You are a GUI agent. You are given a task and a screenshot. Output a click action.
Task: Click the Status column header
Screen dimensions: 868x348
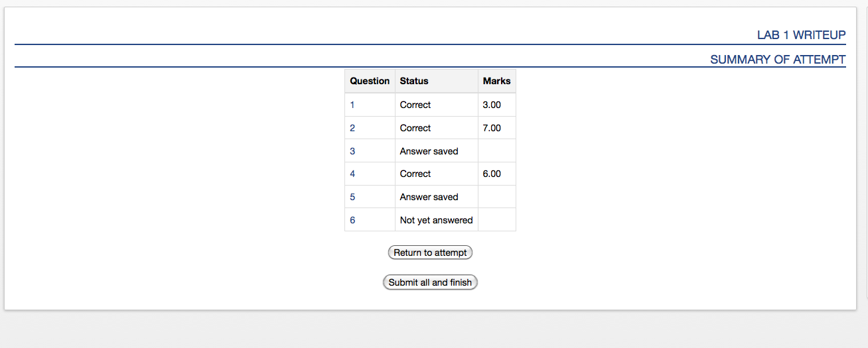[414, 81]
